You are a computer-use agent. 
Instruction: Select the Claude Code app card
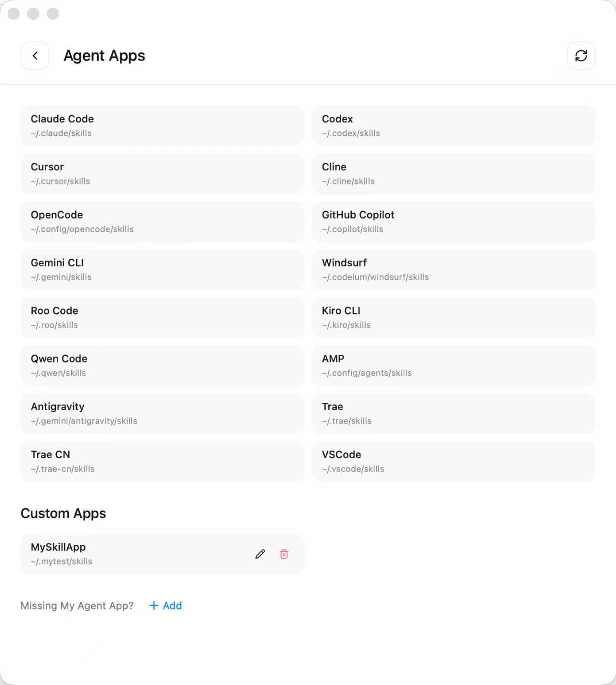[x=162, y=126]
